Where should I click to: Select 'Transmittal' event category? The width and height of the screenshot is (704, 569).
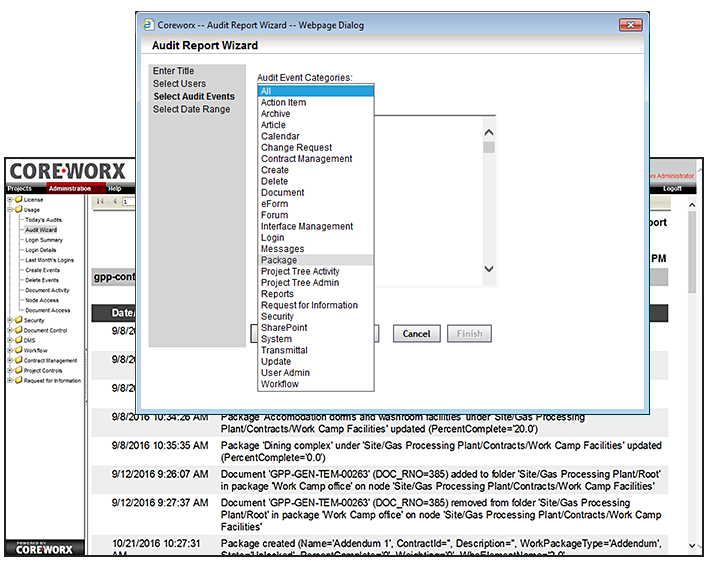[315, 350]
